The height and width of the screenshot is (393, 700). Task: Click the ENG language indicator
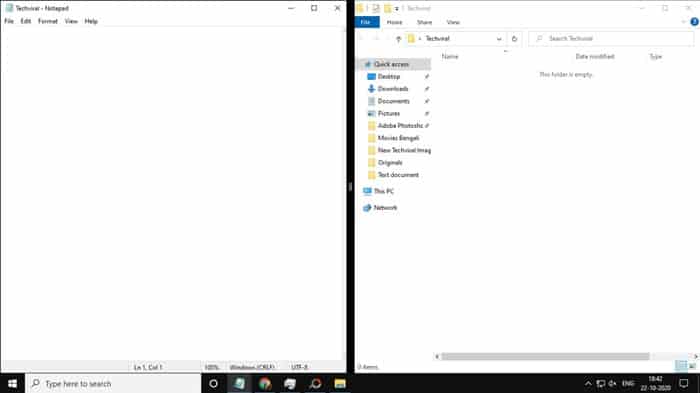pos(628,384)
